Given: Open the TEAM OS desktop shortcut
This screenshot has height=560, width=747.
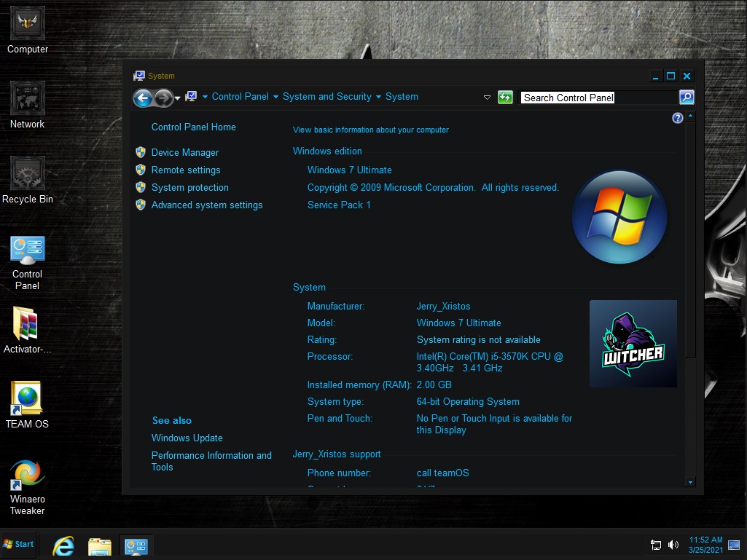Looking at the screenshot, I should (x=27, y=405).
